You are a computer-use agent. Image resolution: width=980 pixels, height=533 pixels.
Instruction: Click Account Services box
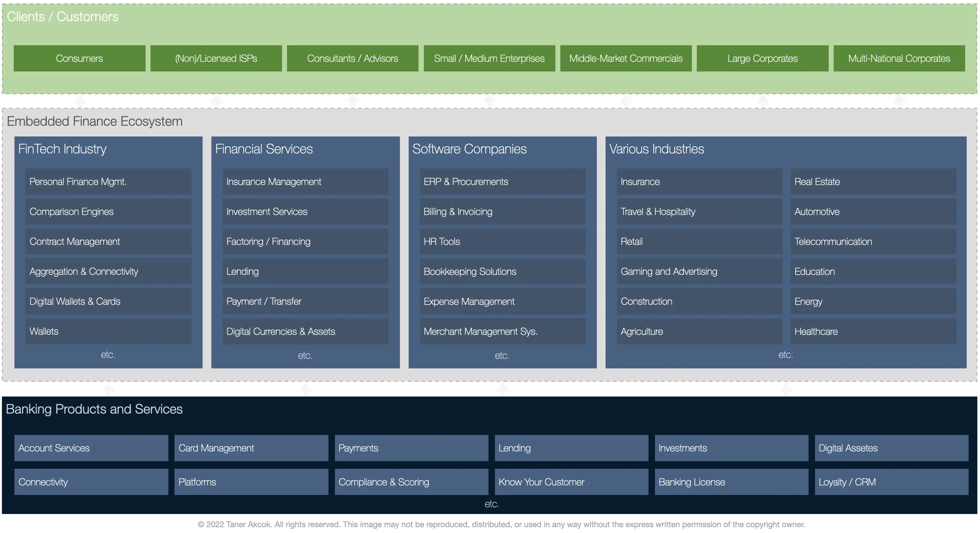click(91, 448)
